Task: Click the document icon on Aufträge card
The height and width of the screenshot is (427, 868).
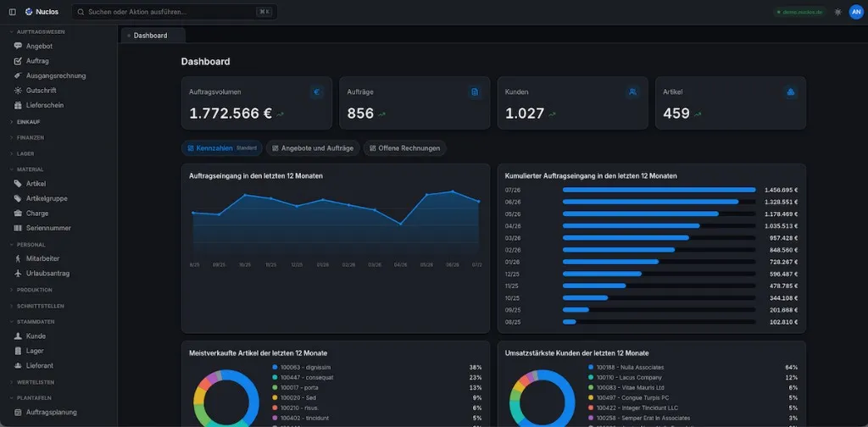Action: 475,92
